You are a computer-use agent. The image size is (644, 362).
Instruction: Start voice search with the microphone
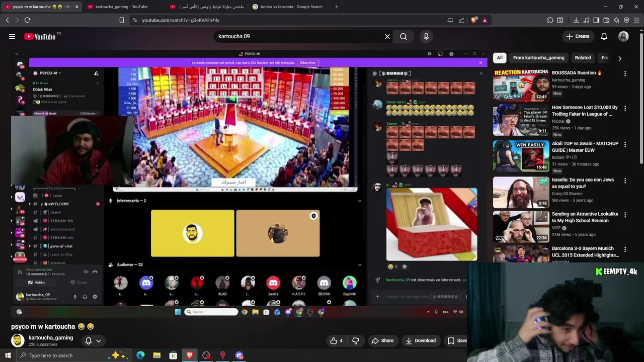point(426,36)
